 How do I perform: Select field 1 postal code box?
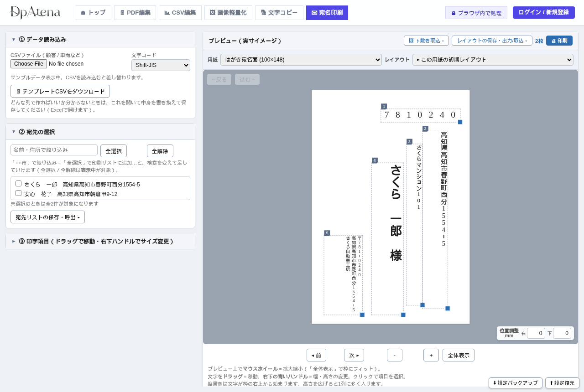[420, 115]
